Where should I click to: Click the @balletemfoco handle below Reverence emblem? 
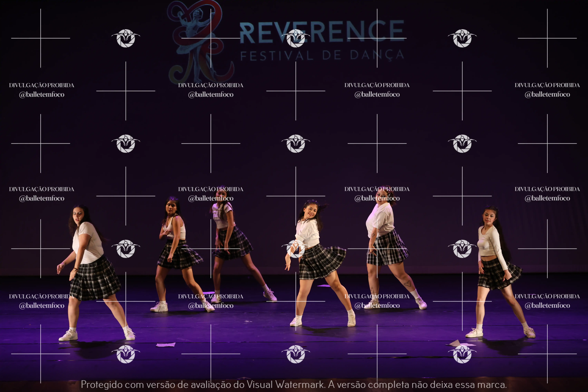tap(211, 94)
